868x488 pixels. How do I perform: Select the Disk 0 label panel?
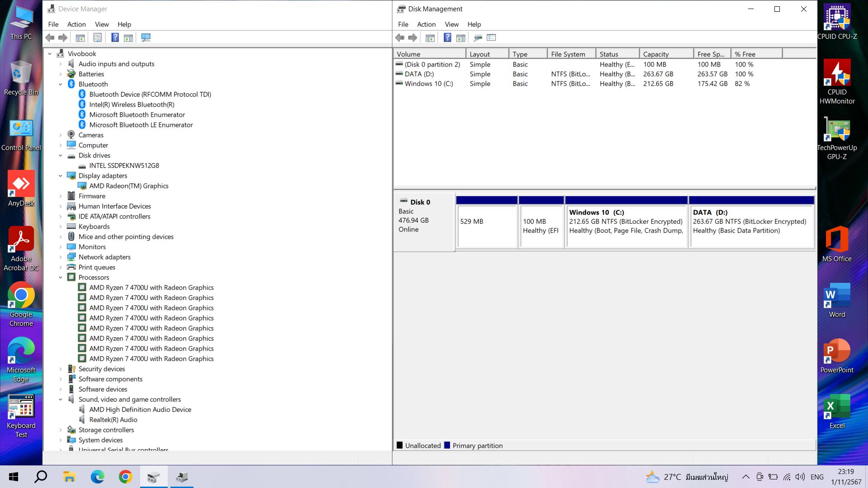pyautogui.click(x=424, y=222)
